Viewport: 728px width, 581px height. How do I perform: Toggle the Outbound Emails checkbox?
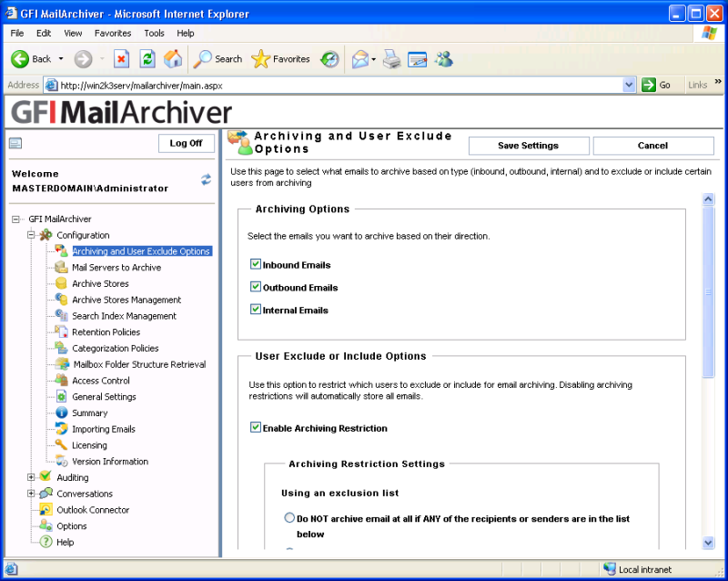(256, 287)
